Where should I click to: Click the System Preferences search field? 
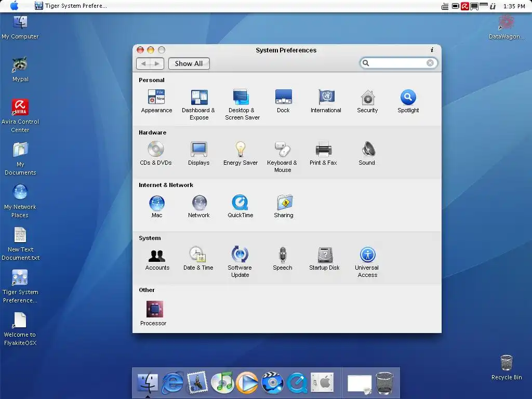tap(398, 63)
